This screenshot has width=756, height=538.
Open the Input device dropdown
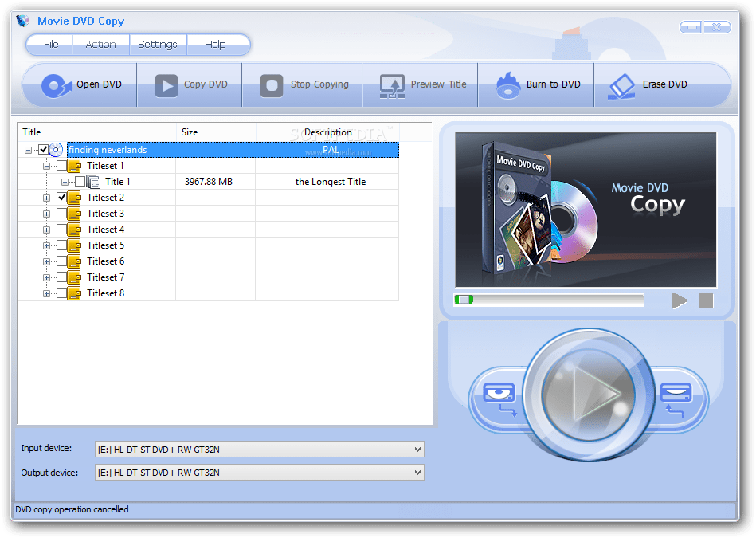417,449
